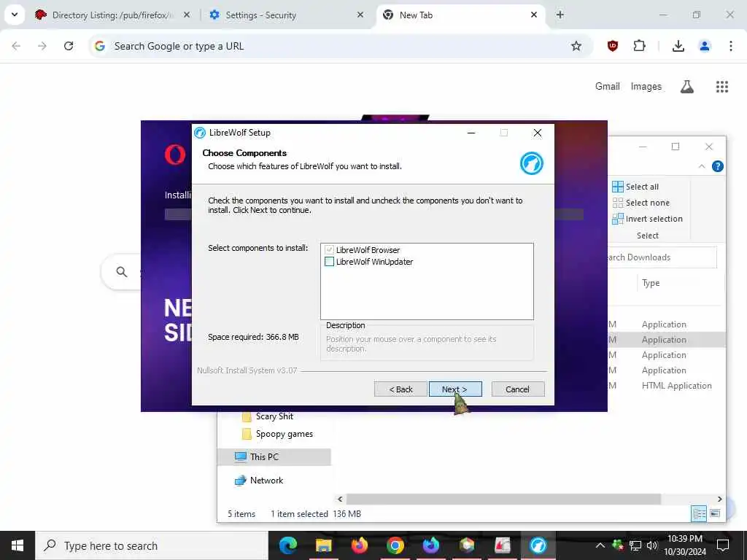Image resolution: width=747 pixels, height=560 pixels.
Task: Click Select all in File Explorer
Action: [x=635, y=187]
